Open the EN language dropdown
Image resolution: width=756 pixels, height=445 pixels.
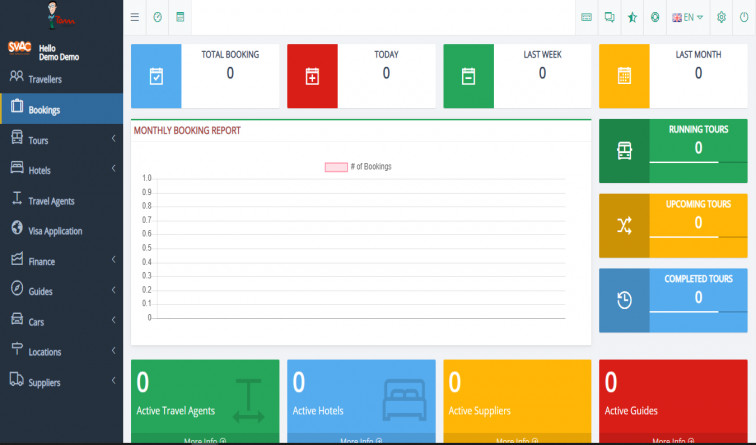click(x=688, y=17)
